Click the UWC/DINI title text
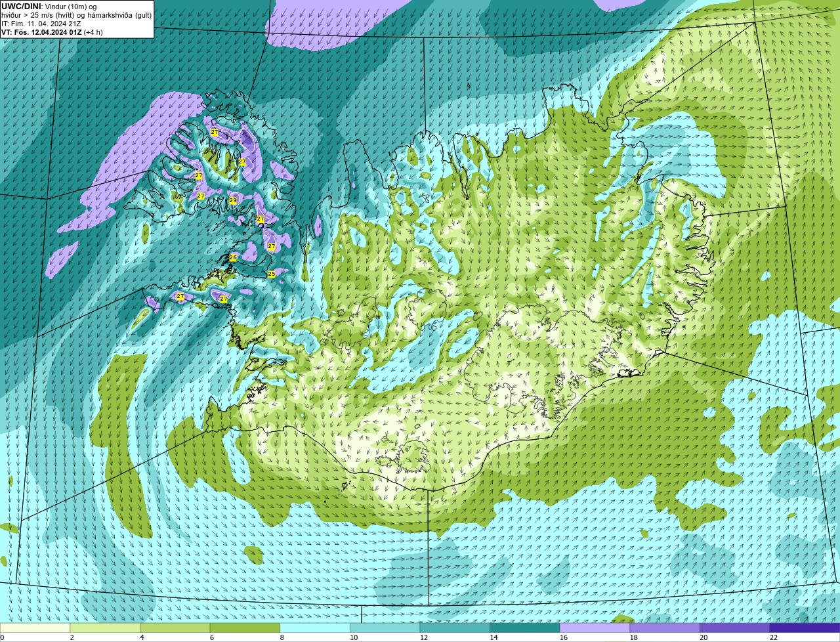This screenshot has width=840, height=642. click(21, 6)
